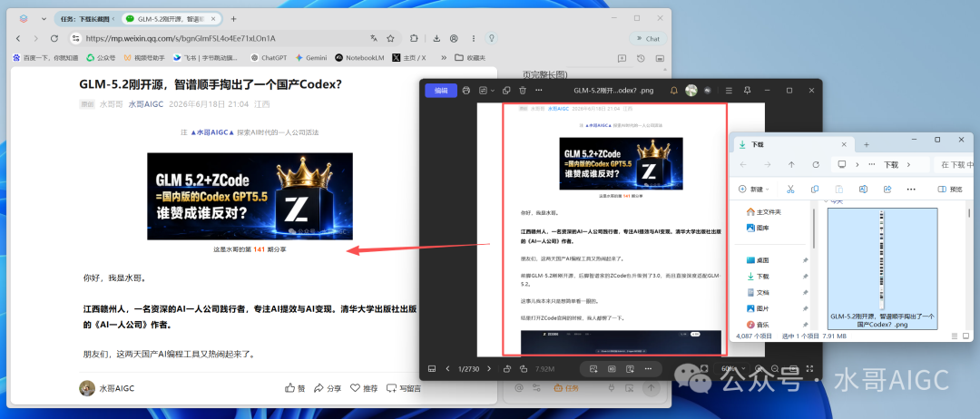Refresh the File Explorer window
This screenshot has width=980, height=419.
coord(816,165)
